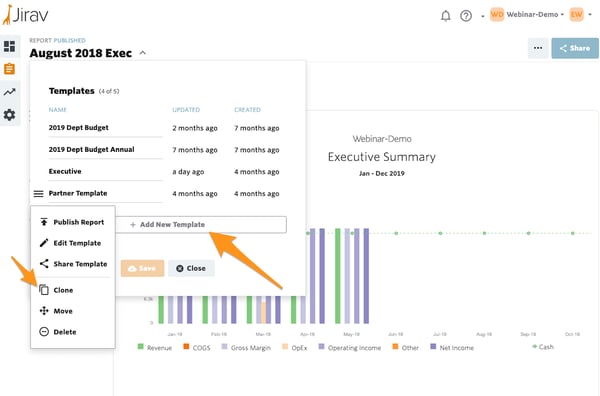The image size is (600, 396).
Task: Open the 2019 Dept Budget template
Action: [78, 127]
